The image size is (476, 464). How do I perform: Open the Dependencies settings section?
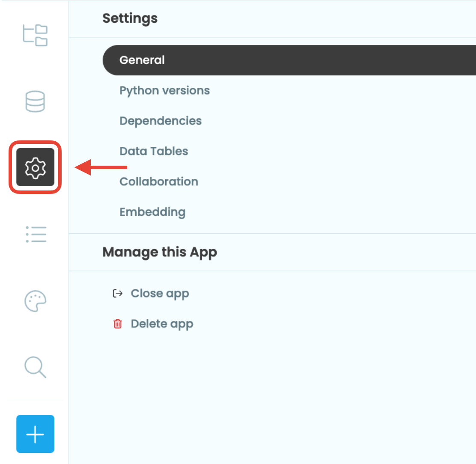tap(161, 121)
